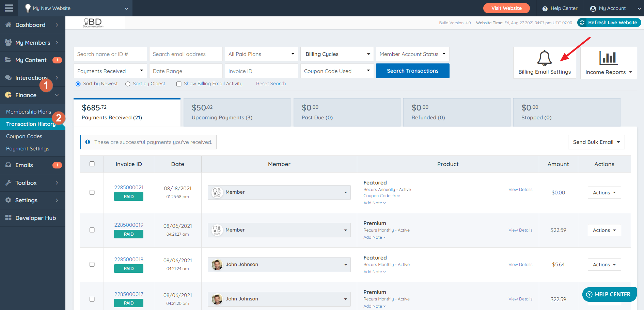
Task: Click the Emails notification badge
Action: (57, 165)
